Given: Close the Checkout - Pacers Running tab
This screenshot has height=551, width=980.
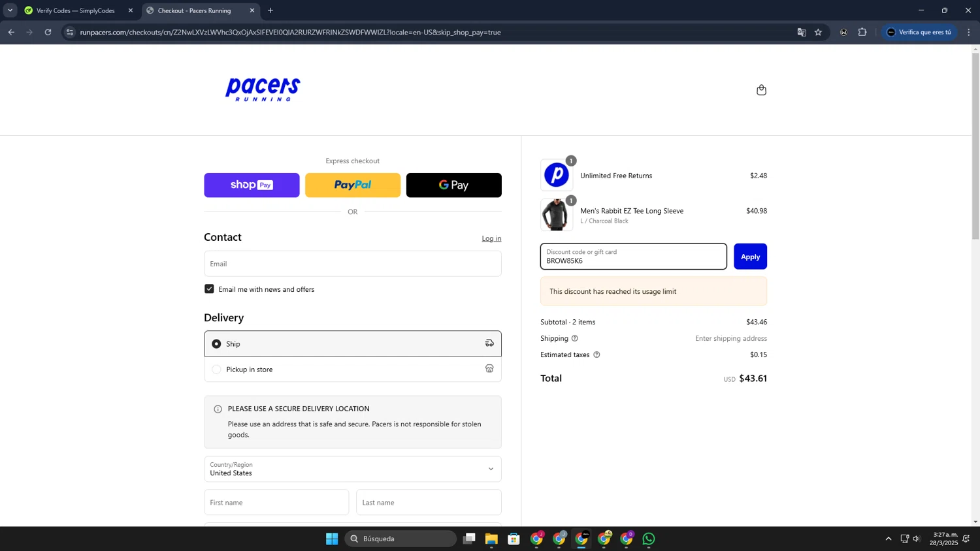Looking at the screenshot, I should point(252,10).
